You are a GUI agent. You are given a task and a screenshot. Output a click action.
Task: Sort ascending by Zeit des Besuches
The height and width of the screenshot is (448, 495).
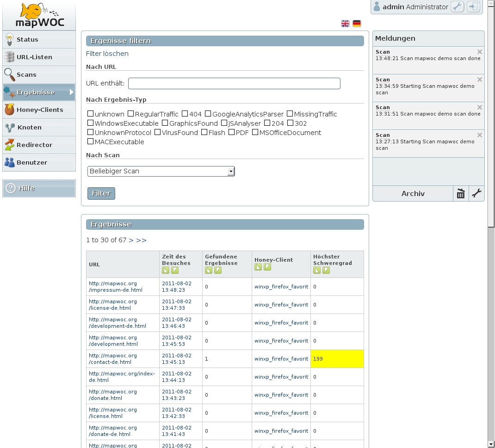(x=166, y=270)
